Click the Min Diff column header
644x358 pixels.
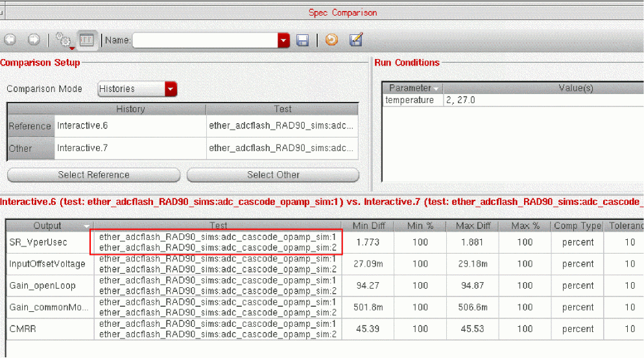368,226
